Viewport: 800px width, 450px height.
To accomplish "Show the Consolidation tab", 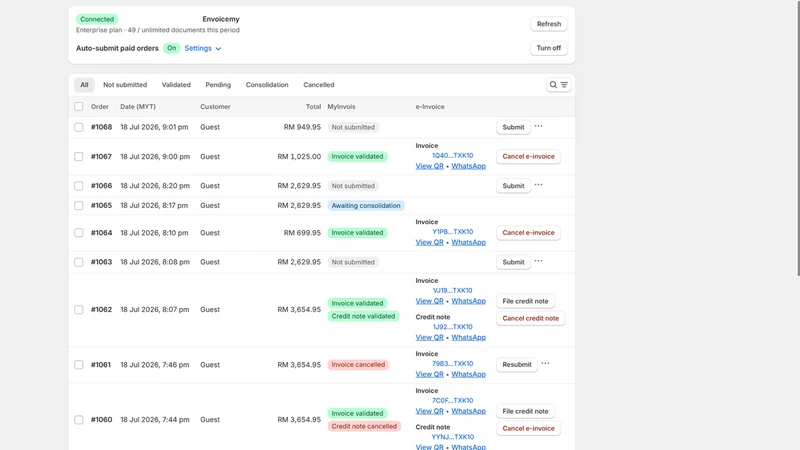I will (267, 85).
